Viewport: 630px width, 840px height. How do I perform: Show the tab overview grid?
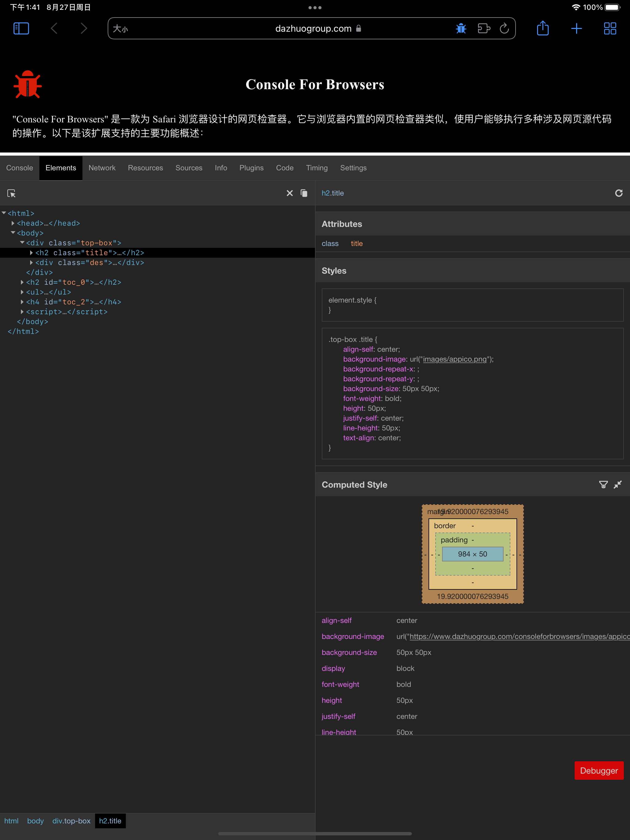point(610,29)
